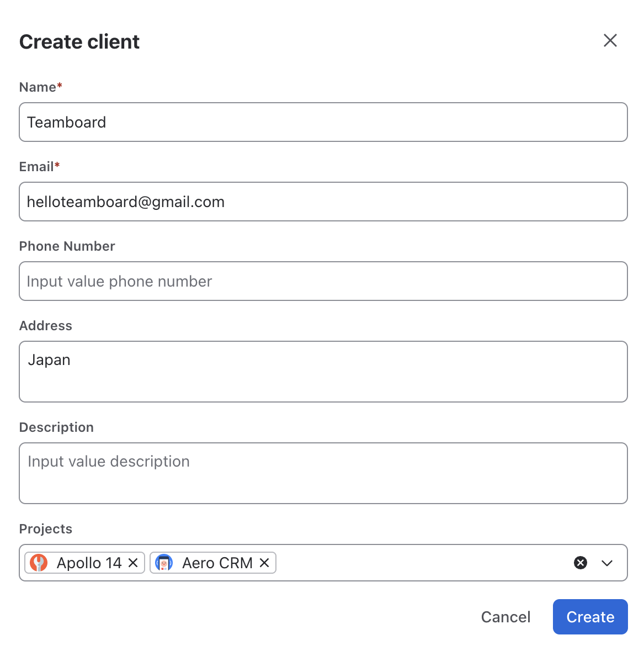
Task: Click the Description field label
Action: coord(56,427)
